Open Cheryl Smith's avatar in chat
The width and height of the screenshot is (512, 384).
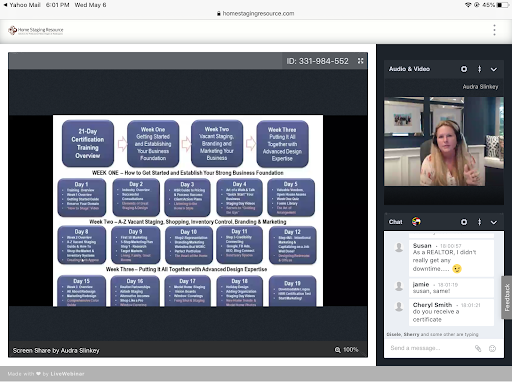(x=399, y=306)
